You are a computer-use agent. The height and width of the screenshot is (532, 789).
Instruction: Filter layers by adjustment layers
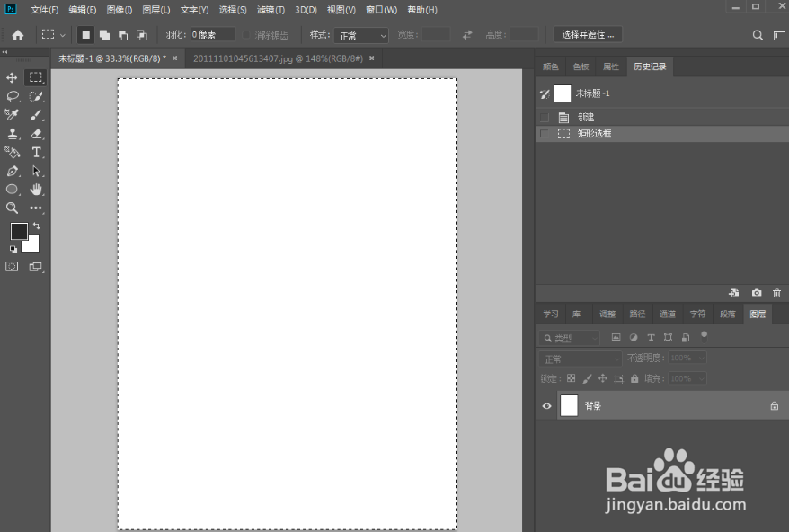pyautogui.click(x=634, y=338)
